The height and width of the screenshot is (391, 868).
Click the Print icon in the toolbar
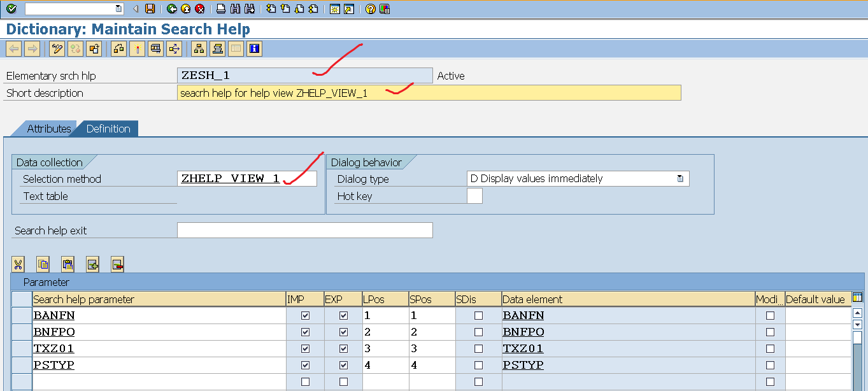click(x=221, y=9)
